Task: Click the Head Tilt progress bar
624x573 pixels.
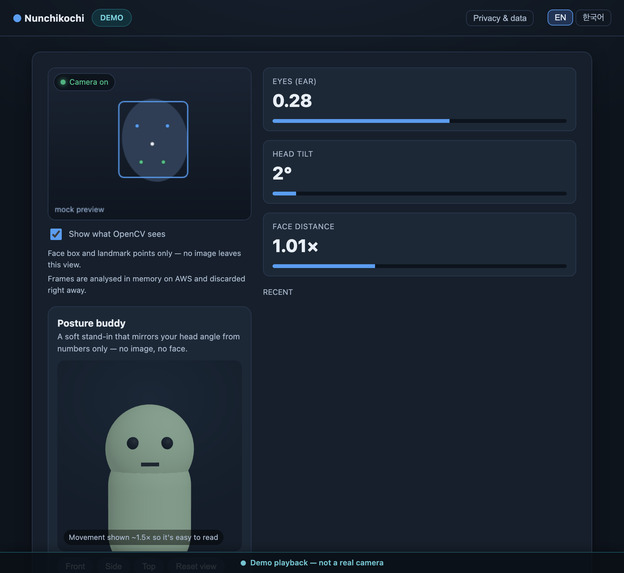Action: [419, 194]
